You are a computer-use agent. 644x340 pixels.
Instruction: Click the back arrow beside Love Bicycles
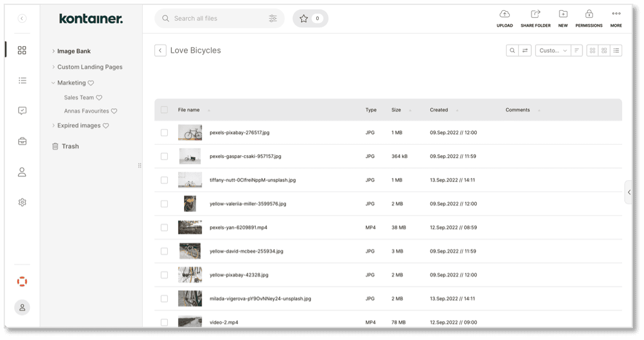tap(160, 50)
